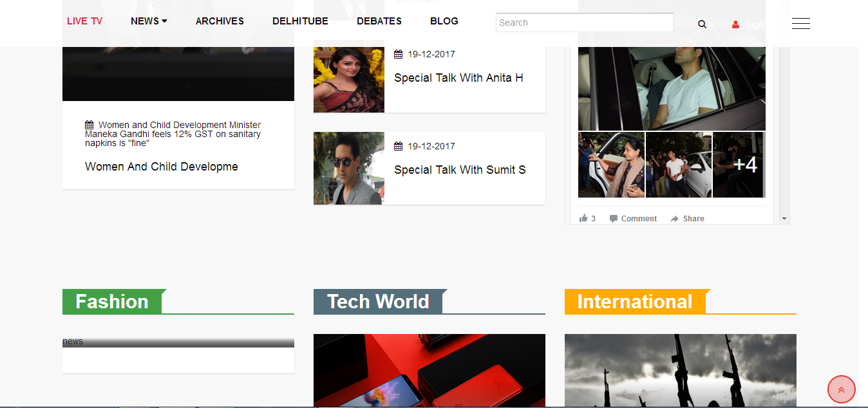This screenshot has width=868, height=408.
Task: Open headline 'Special Talk With Sumit S'
Action: click(x=460, y=170)
